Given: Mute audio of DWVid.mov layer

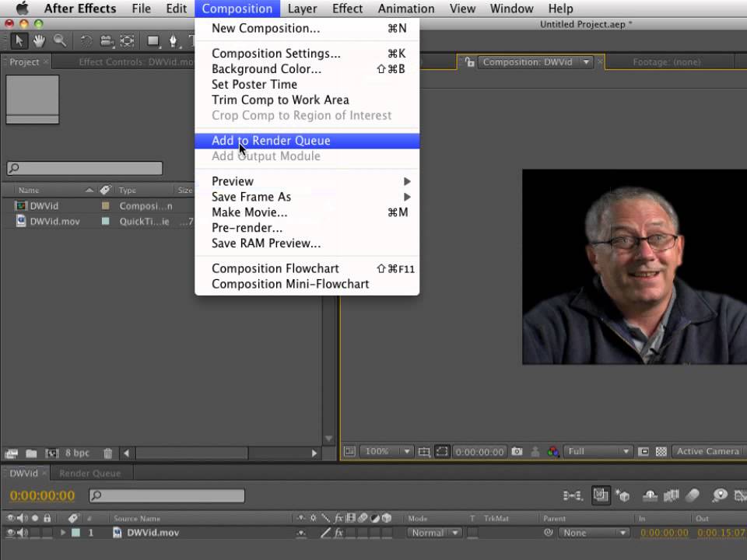Looking at the screenshot, I should 23,533.
